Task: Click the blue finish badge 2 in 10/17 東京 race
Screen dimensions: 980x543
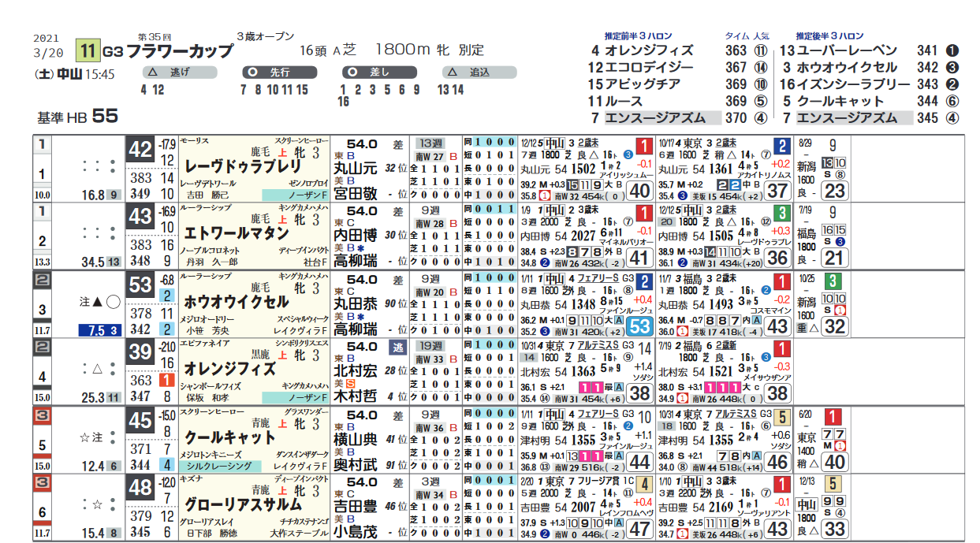Action: pos(781,146)
